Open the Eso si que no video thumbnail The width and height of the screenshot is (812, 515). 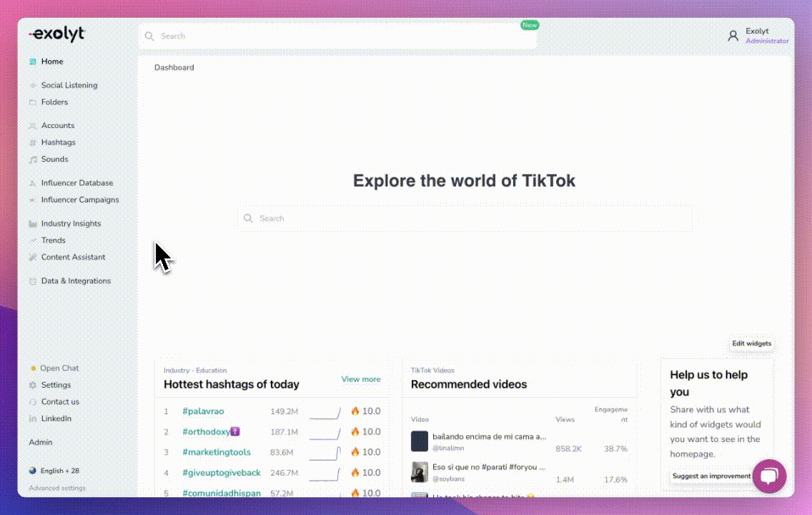tap(420, 472)
